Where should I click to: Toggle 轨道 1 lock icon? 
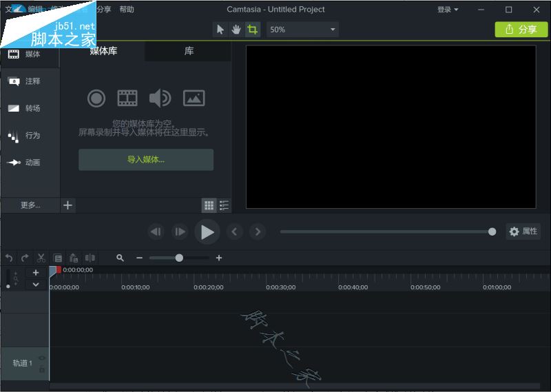tap(42, 370)
